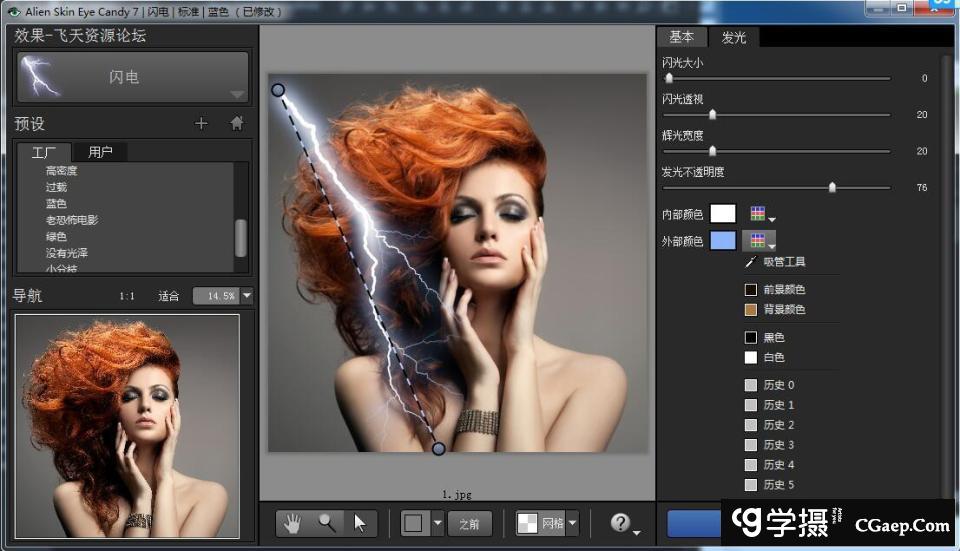Expand the 闪电 effect selector dropdown
Image resolution: width=960 pixels, height=551 pixels.
pyautogui.click(x=236, y=94)
